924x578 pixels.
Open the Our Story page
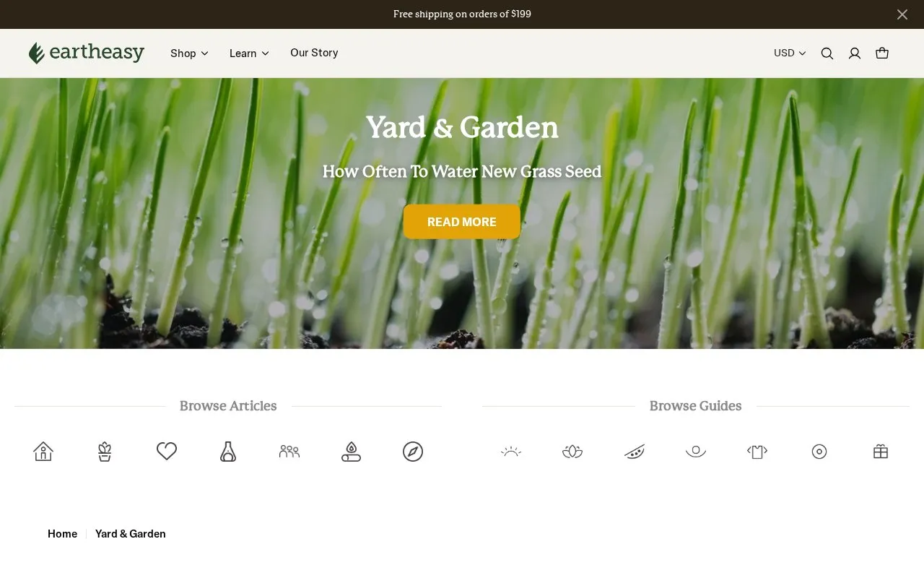(x=314, y=53)
